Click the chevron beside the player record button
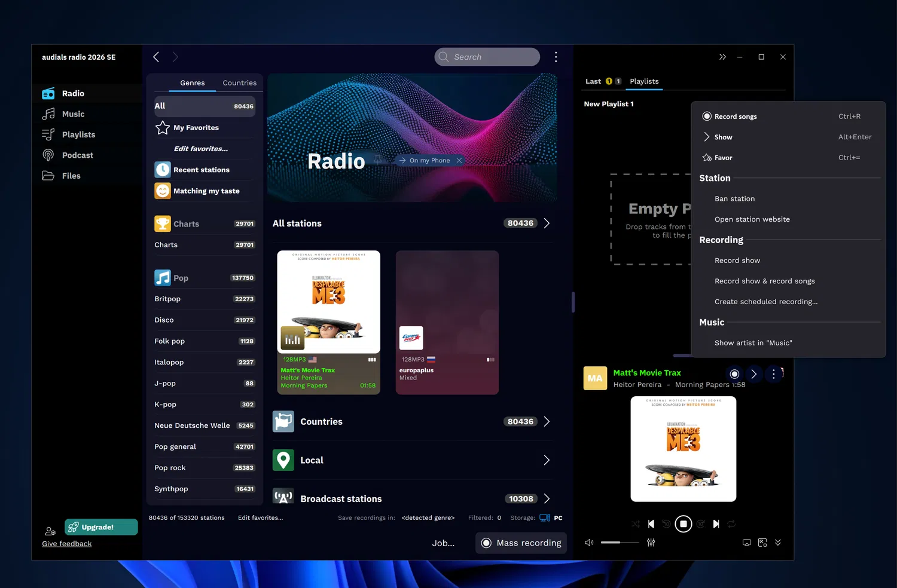Viewport: 897px width, 588px height. pos(754,374)
